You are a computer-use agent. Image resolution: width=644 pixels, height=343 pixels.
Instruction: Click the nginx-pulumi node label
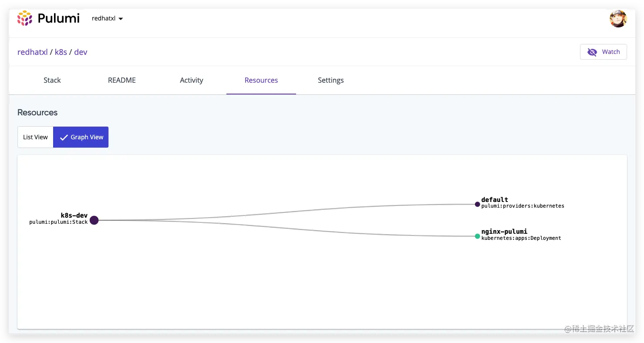coord(504,232)
